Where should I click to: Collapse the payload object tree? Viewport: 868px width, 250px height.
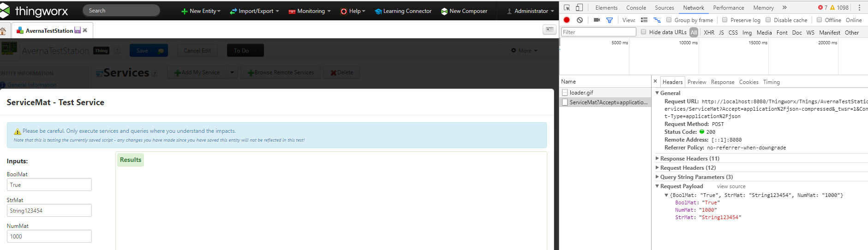[666, 195]
